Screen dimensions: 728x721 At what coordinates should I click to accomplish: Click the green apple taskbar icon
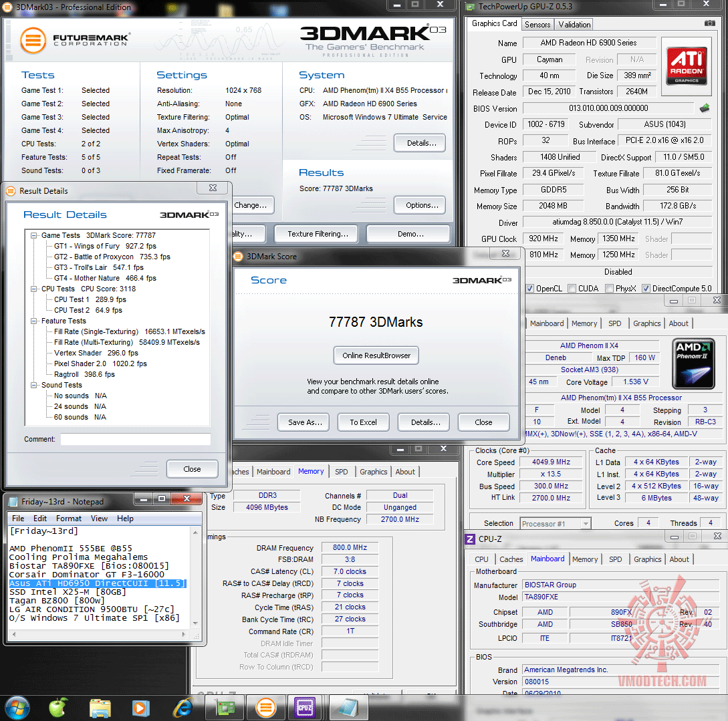click(x=58, y=708)
